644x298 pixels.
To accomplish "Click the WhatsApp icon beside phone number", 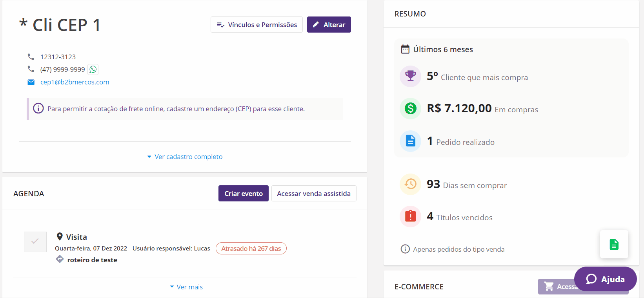I will (x=93, y=69).
